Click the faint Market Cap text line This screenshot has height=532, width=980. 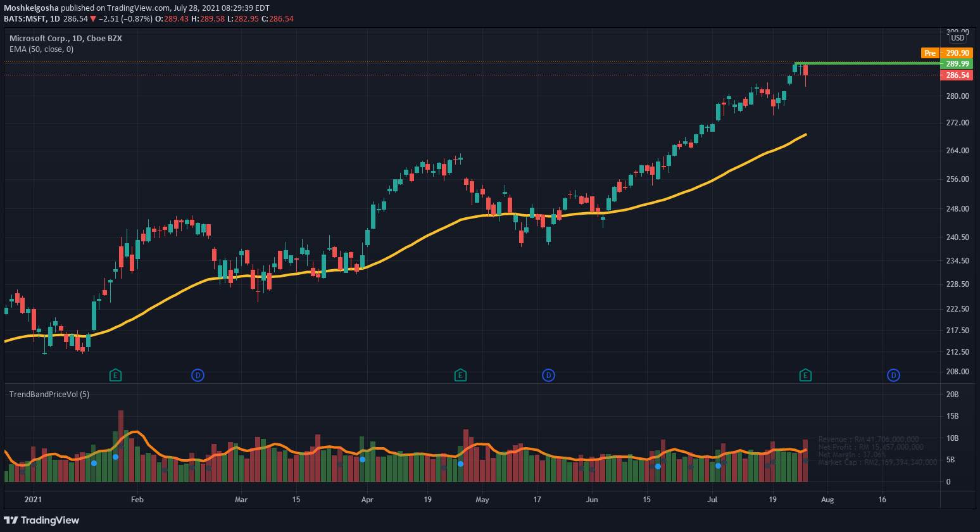(877, 462)
